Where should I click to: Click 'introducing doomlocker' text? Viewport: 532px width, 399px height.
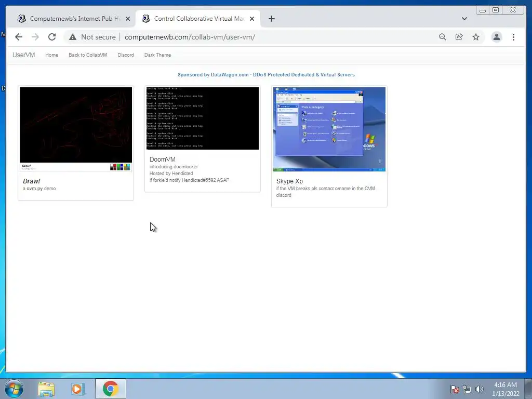point(174,167)
